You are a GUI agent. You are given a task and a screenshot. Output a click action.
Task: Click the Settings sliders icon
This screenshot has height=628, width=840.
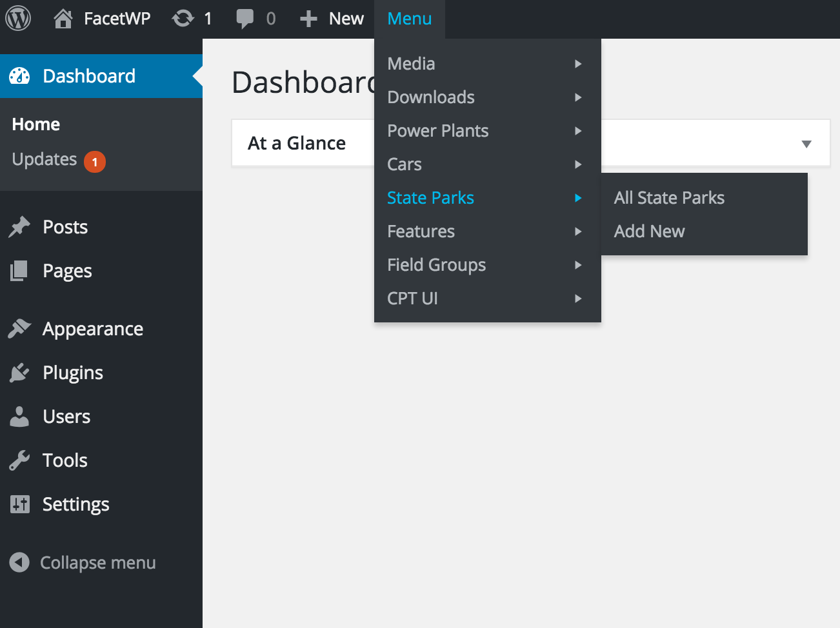pyautogui.click(x=19, y=504)
